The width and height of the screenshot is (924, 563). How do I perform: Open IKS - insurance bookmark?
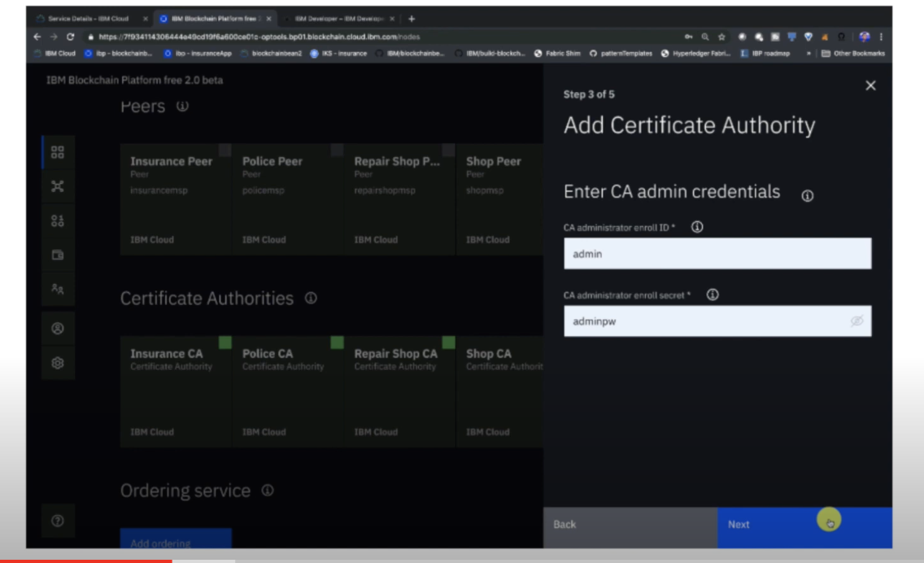(339, 53)
